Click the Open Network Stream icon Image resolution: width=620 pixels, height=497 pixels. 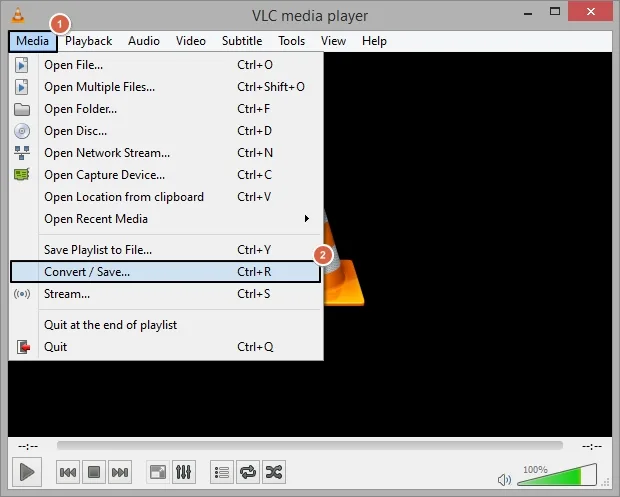pos(22,153)
